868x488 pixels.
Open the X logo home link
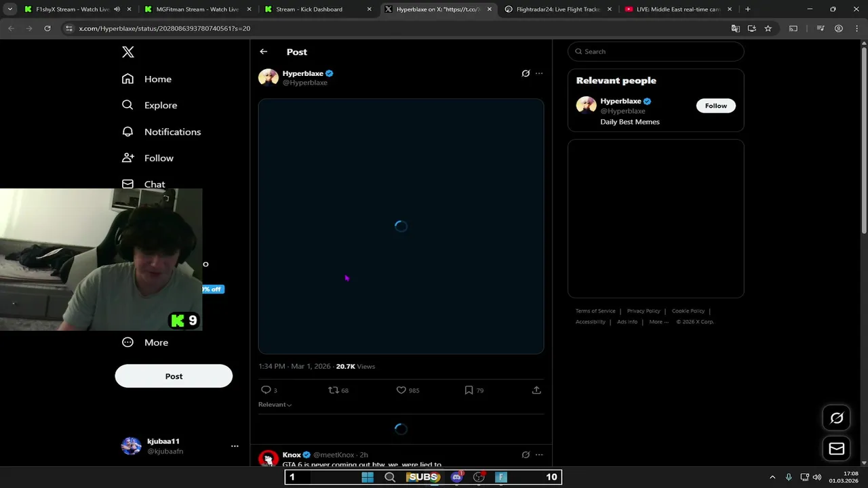point(127,52)
